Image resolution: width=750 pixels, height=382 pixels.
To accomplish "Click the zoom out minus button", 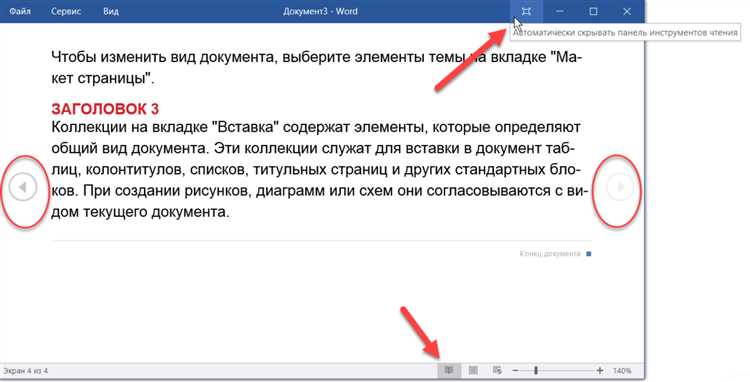I will [515, 371].
